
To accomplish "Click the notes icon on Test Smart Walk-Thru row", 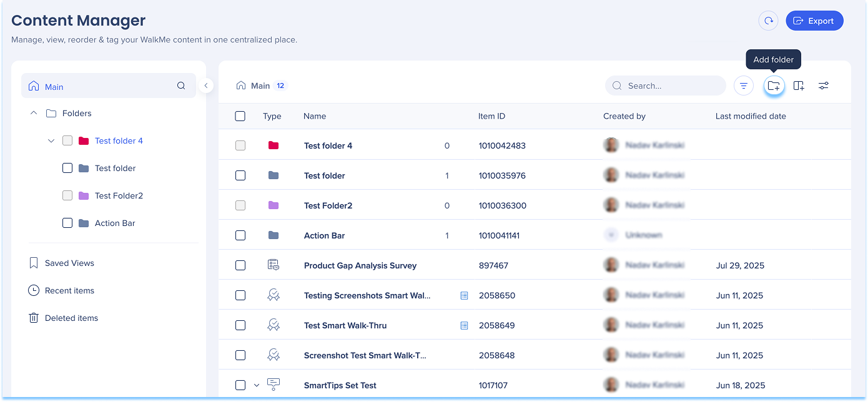I will pyautogui.click(x=464, y=325).
